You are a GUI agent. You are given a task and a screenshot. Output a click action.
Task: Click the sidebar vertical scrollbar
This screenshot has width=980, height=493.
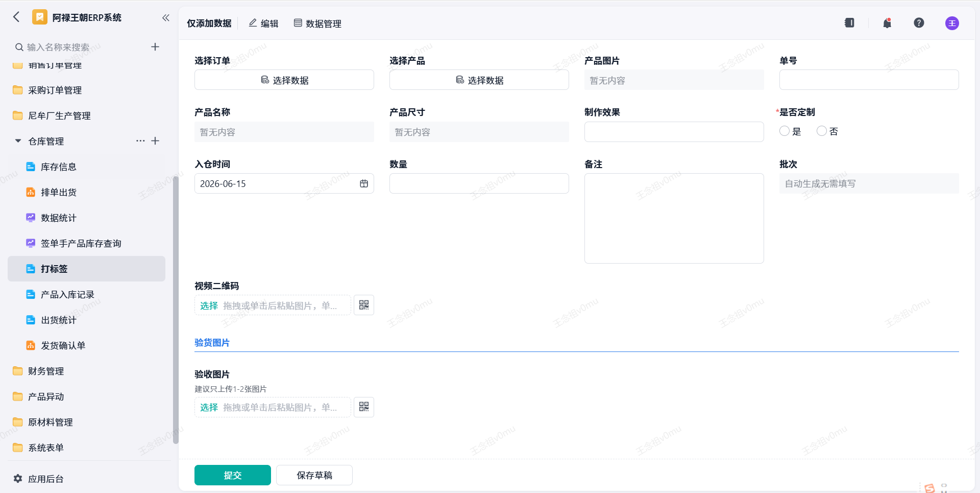coord(176,310)
